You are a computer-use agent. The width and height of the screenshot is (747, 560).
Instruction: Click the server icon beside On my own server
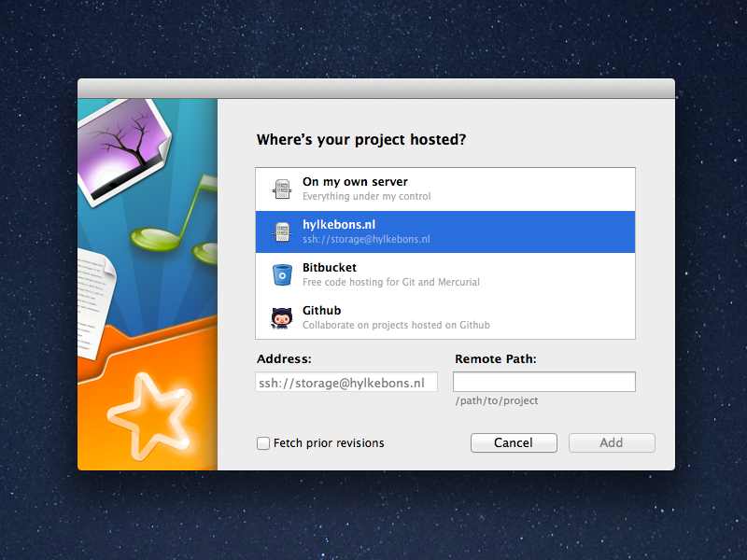[282, 189]
